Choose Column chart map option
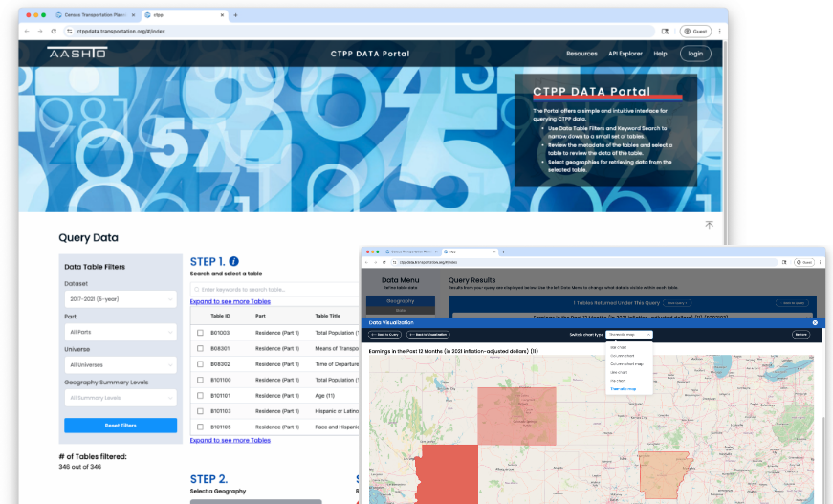Viewport: 833px width, 504px height. click(626, 364)
